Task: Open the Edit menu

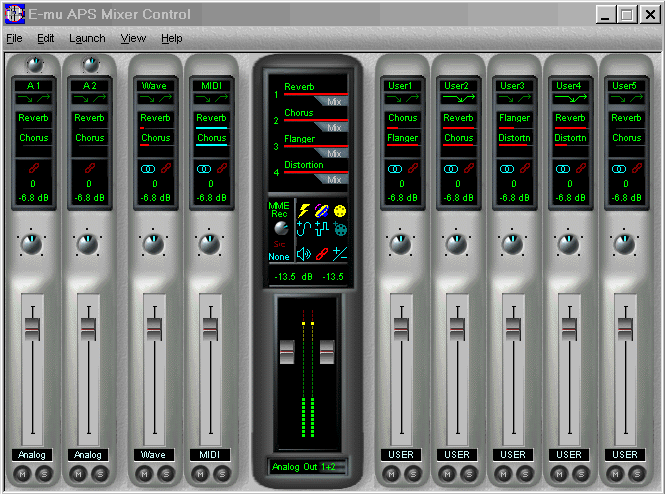Action: pyautogui.click(x=45, y=38)
